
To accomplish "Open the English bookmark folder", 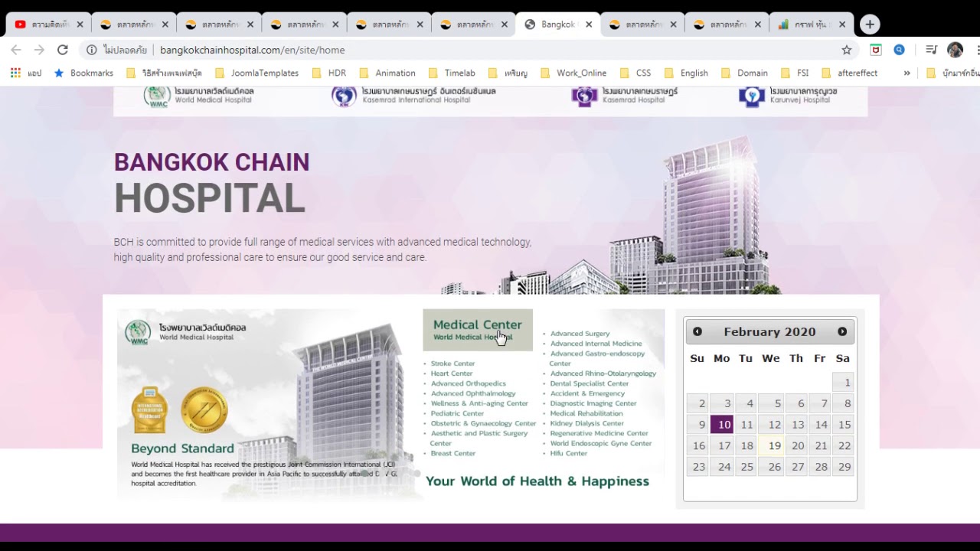I will (686, 73).
